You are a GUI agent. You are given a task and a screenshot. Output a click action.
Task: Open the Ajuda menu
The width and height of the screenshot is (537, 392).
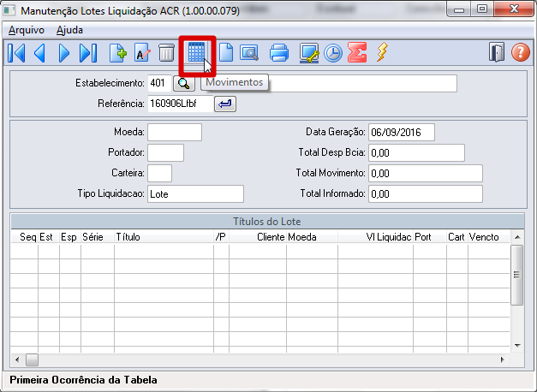point(69,30)
